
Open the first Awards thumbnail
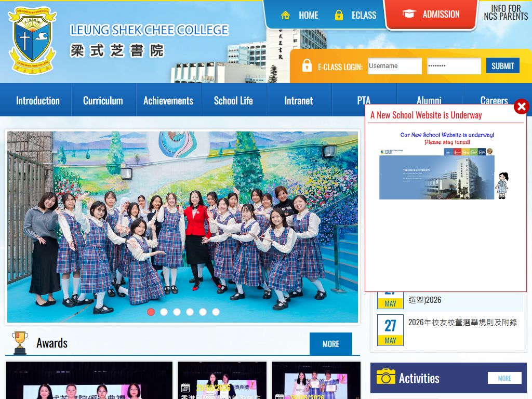tap(89, 380)
